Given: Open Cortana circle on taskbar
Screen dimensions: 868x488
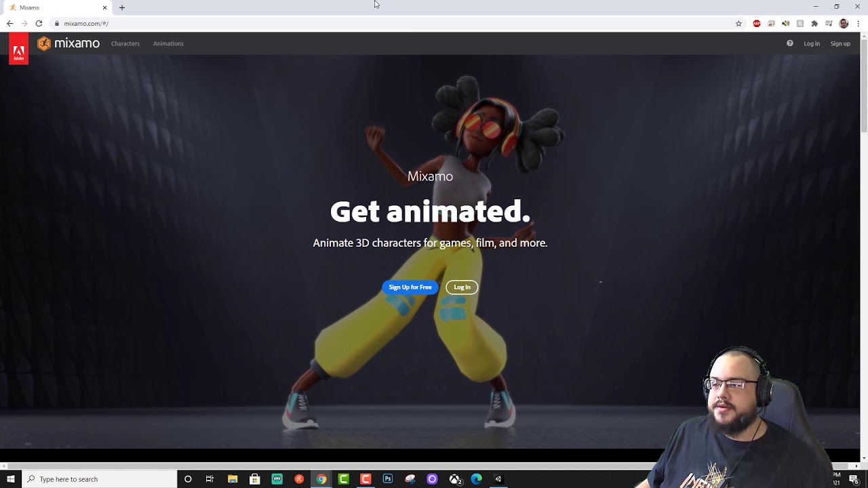Looking at the screenshot, I should pyautogui.click(x=188, y=479).
